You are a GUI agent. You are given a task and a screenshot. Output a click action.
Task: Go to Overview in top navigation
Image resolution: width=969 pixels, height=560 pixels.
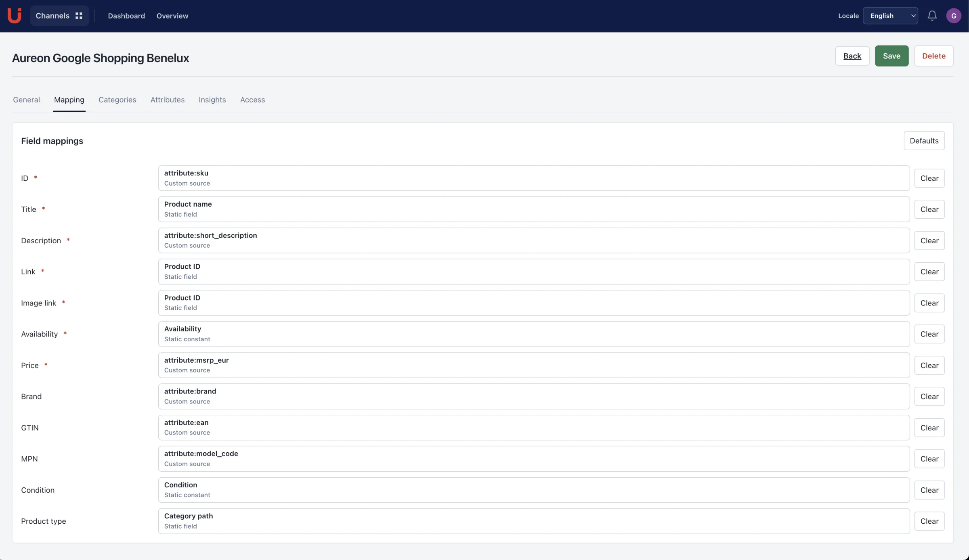pos(172,16)
